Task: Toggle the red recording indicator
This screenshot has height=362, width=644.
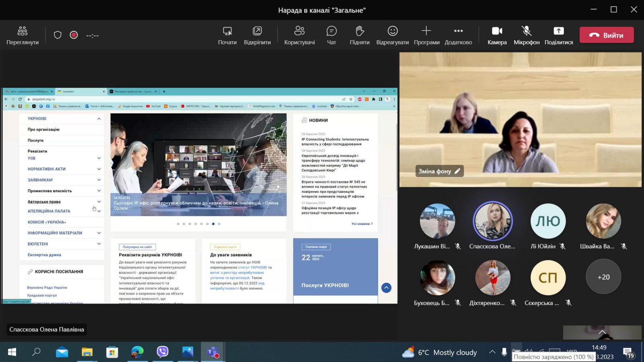Action: (74, 35)
